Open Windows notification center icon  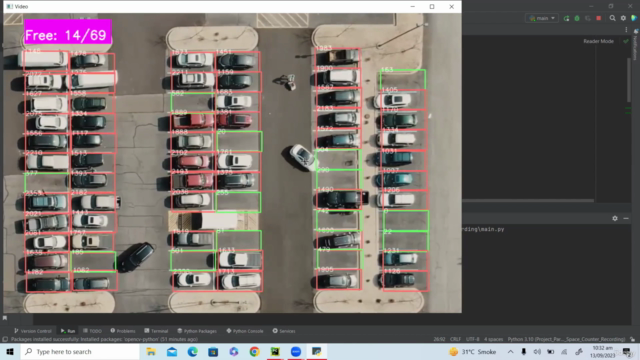click(x=627, y=351)
